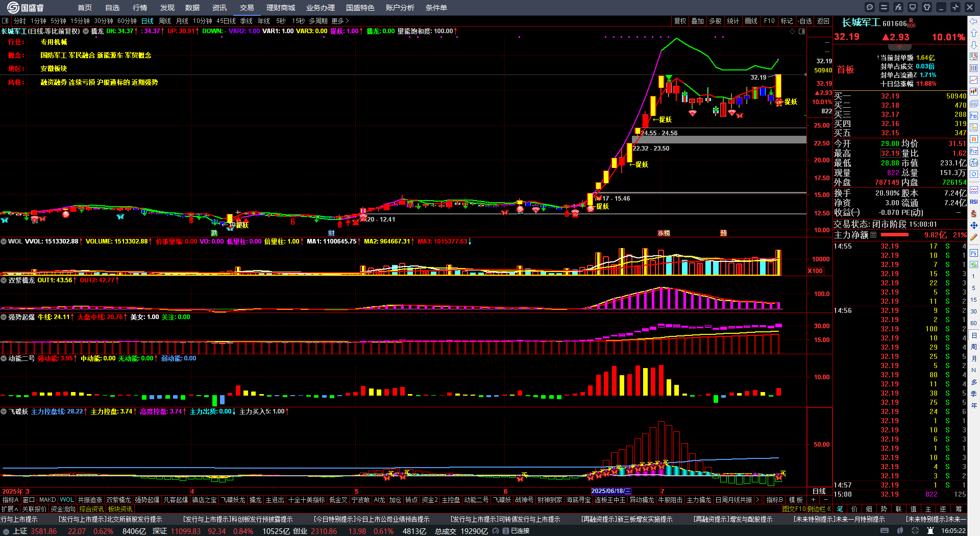
Task: Click the 2025/06/18 date marker on timeline
Action: [x=611, y=491]
